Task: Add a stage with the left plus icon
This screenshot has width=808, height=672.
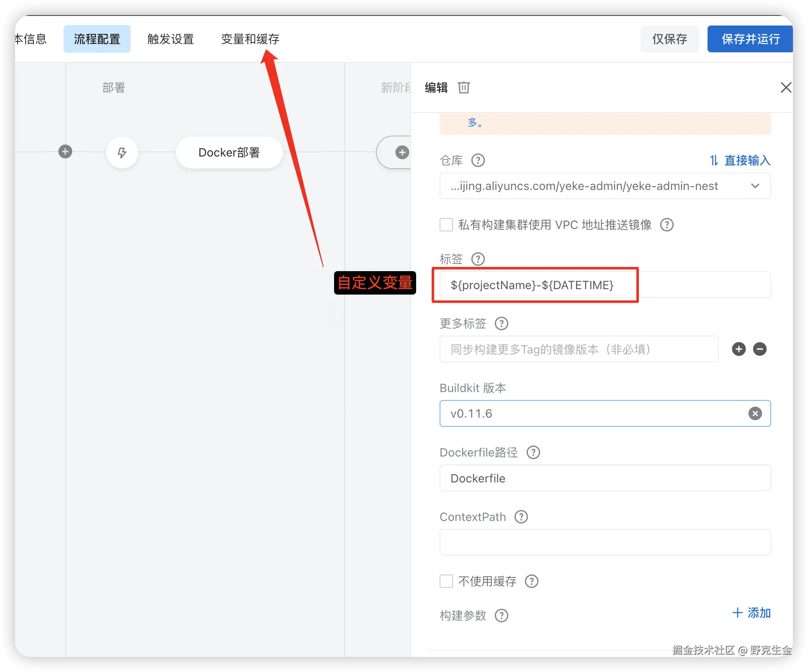Action: coord(65,151)
